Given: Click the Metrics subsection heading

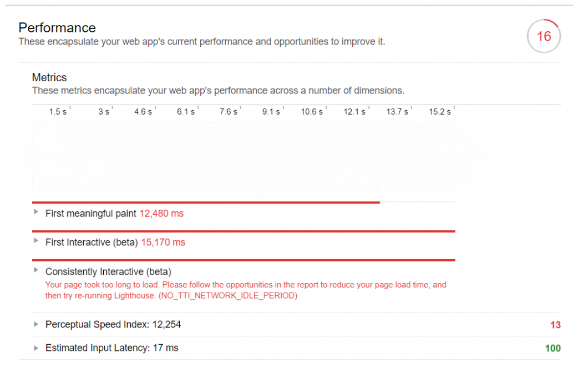Looking at the screenshot, I should point(49,77).
